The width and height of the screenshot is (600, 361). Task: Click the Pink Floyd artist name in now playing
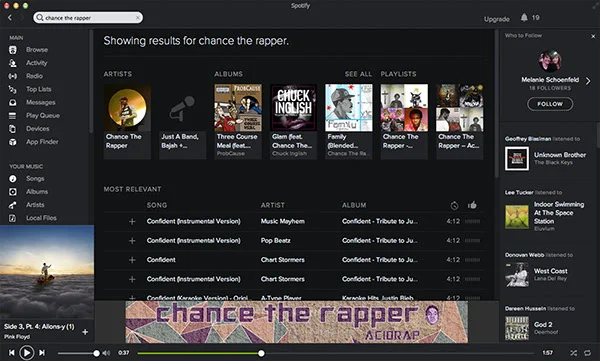tap(17, 337)
